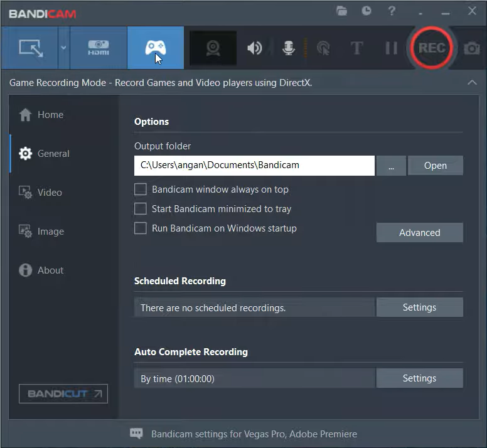
Task: Click the Bandicam logo in title bar
Action: point(43,14)
